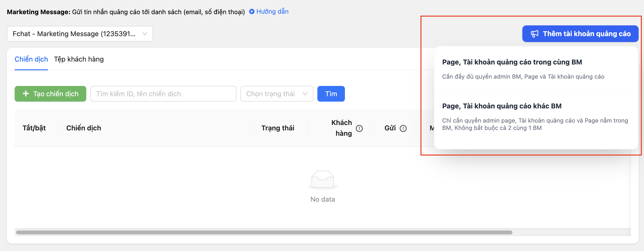Click the blue Tìm search button
The height and width of the screenshot is (251, 644).
331,94
